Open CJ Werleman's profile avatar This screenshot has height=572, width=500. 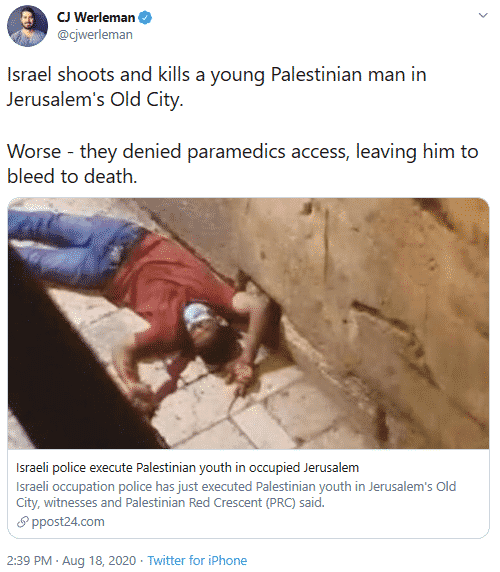[27, 26]
